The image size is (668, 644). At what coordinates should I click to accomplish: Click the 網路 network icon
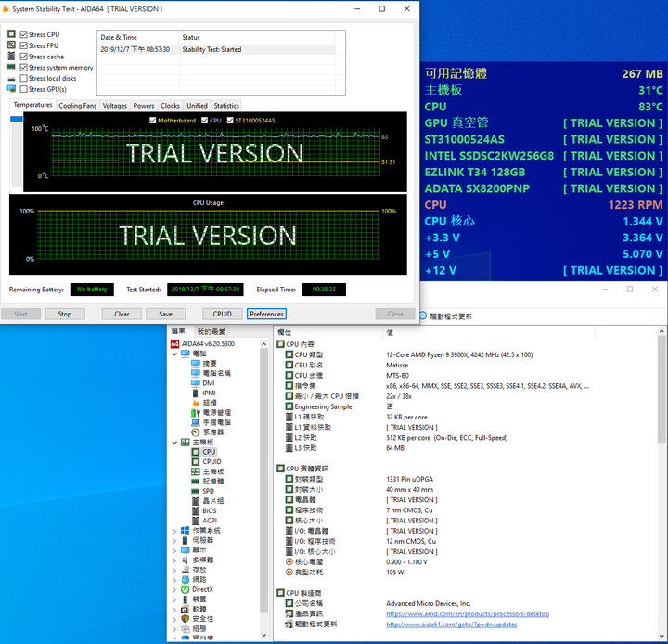click(185, 579)
